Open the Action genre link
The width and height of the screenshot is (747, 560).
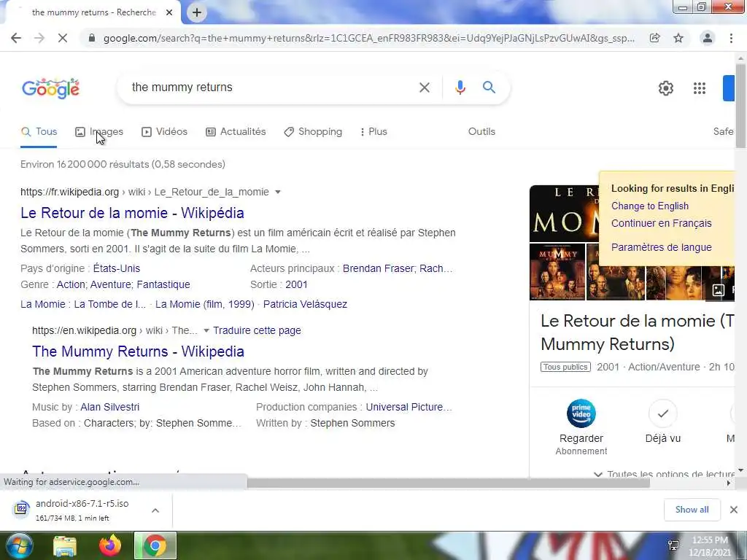coord(71,285)
